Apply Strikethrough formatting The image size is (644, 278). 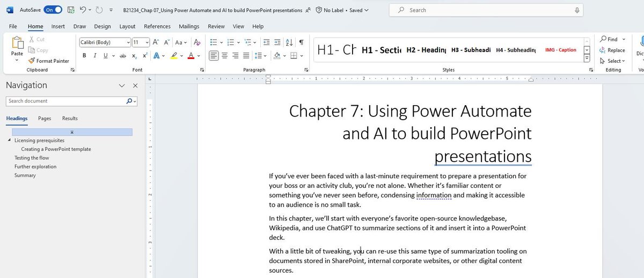click(x=123, y=56)
